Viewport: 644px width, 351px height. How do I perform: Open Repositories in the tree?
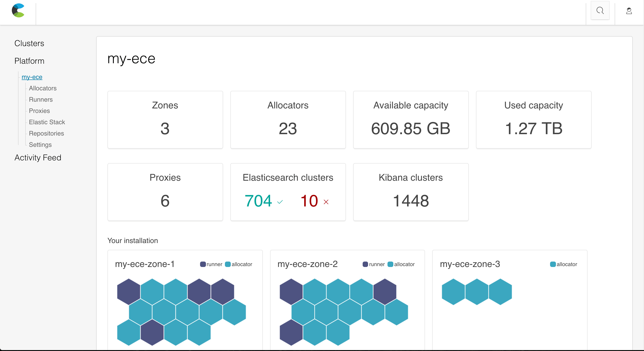click(x=47, y=133)
